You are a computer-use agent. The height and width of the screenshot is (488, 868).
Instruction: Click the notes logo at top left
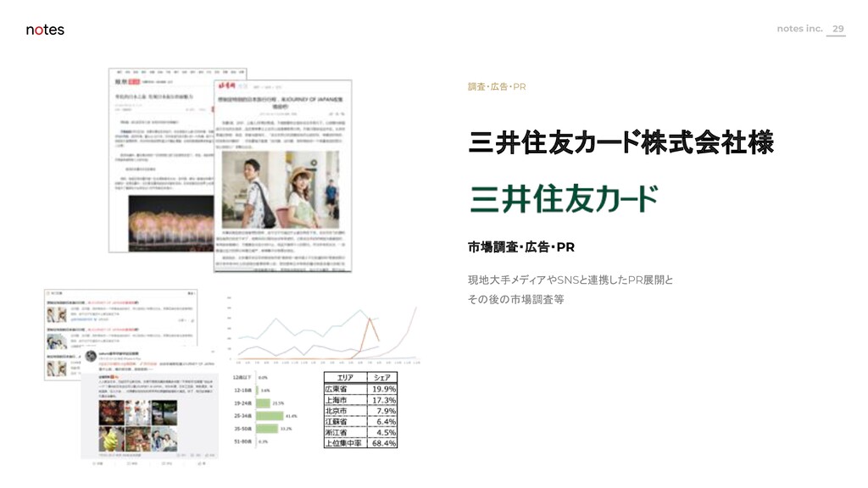pyautogui.click(x=45, y=30)
